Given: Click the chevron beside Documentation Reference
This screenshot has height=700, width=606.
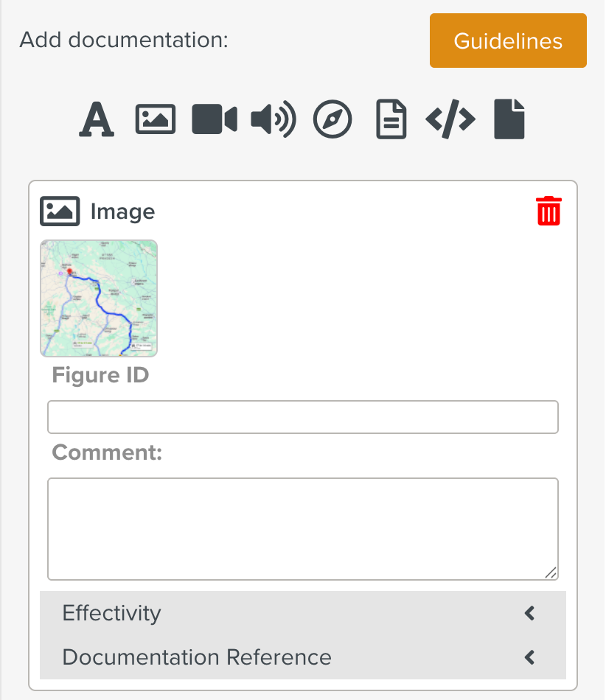Looking at the screenshot, I should pyautogui.click(x=529, y=657).
